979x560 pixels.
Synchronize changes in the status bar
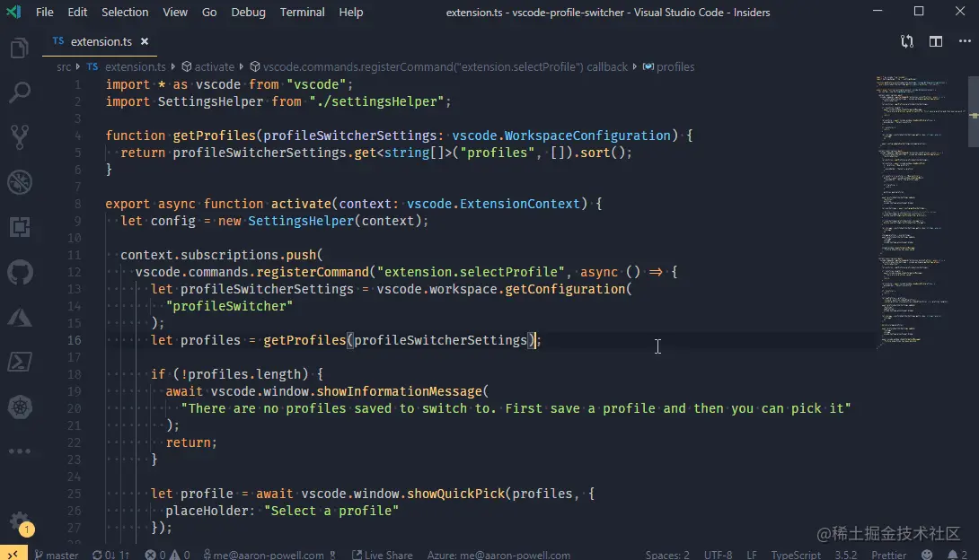[x=110, y=555]
